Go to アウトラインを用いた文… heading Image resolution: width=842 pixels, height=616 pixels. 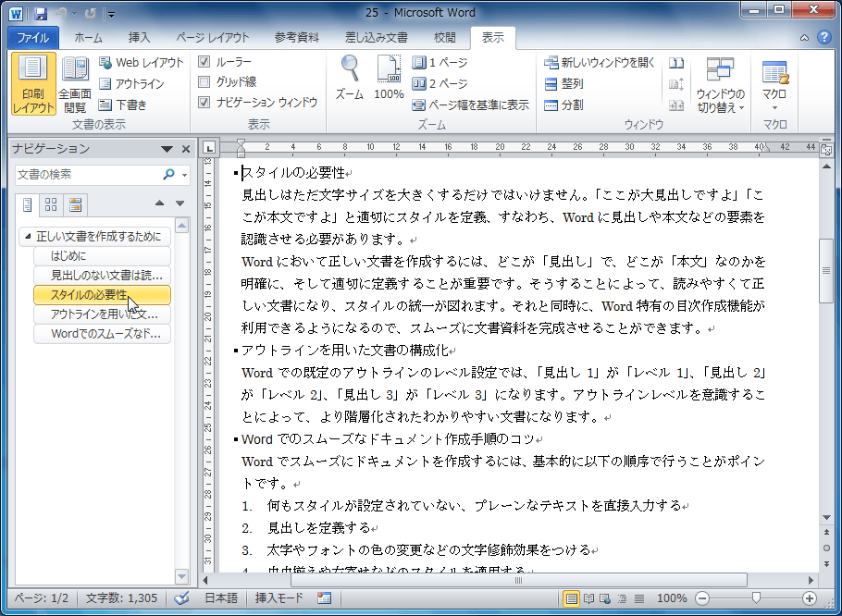pyautogui.click(x=102, y=314)
